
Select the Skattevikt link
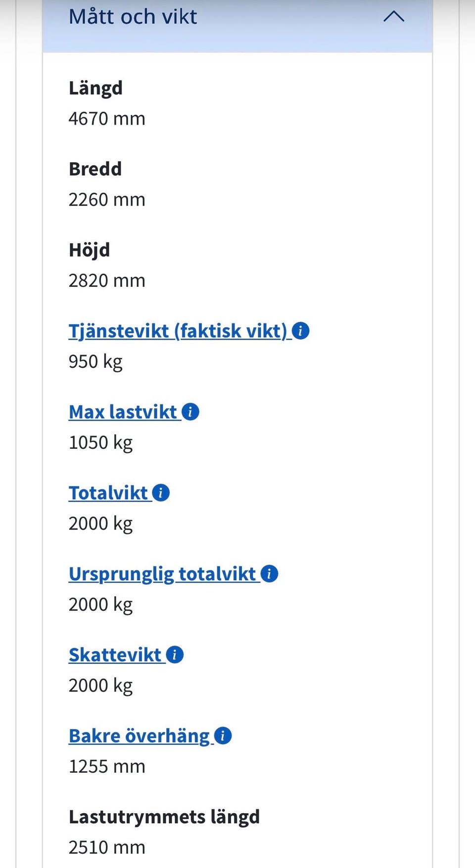[115, 655]
